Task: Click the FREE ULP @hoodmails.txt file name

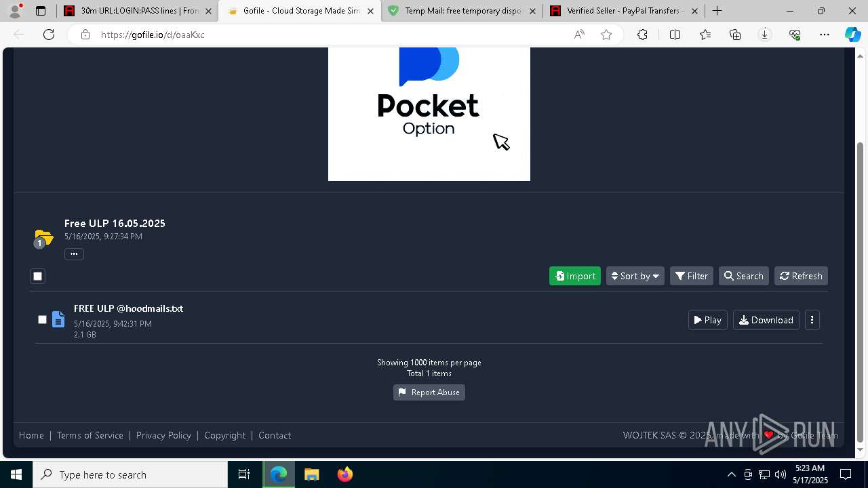Action: tap(128, 308)
